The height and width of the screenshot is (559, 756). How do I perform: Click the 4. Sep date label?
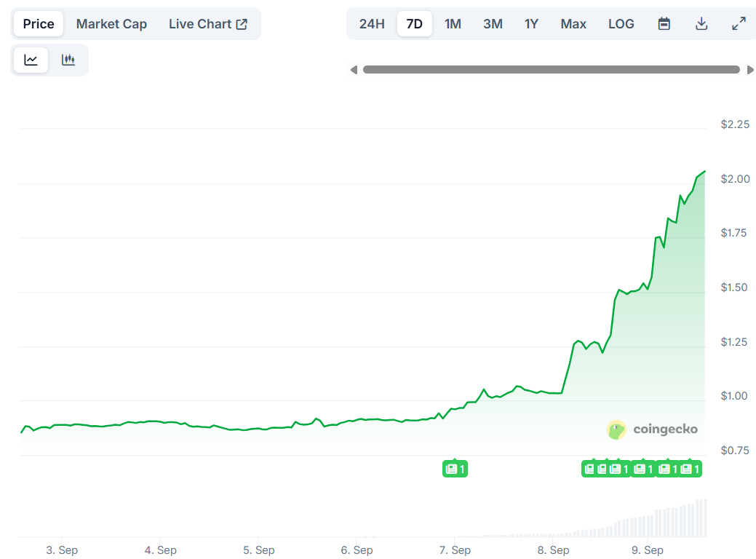[161, 550]
